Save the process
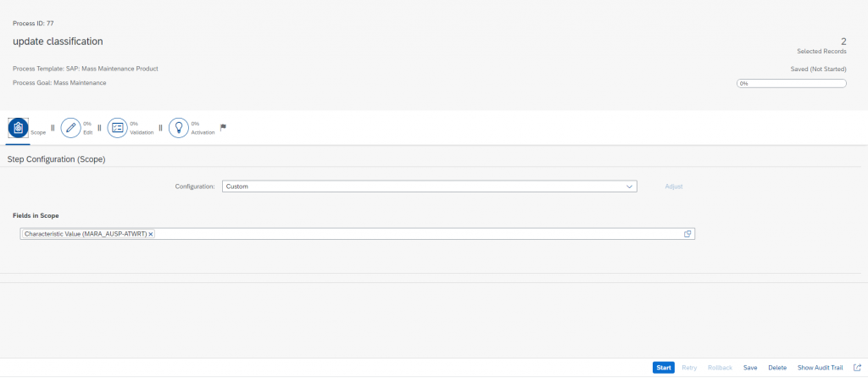The width and height of the screenshot is (868, 378). 750,368
